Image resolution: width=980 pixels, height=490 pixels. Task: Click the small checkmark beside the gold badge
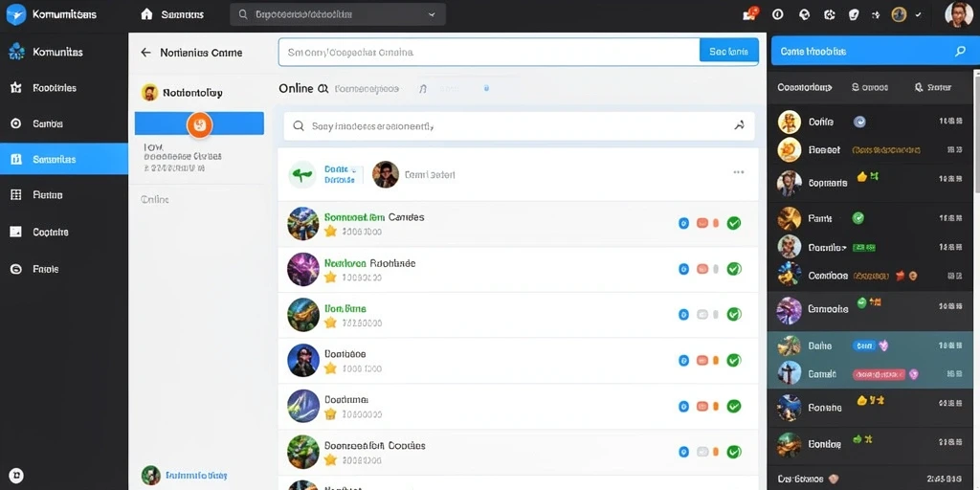click(918, 14)
